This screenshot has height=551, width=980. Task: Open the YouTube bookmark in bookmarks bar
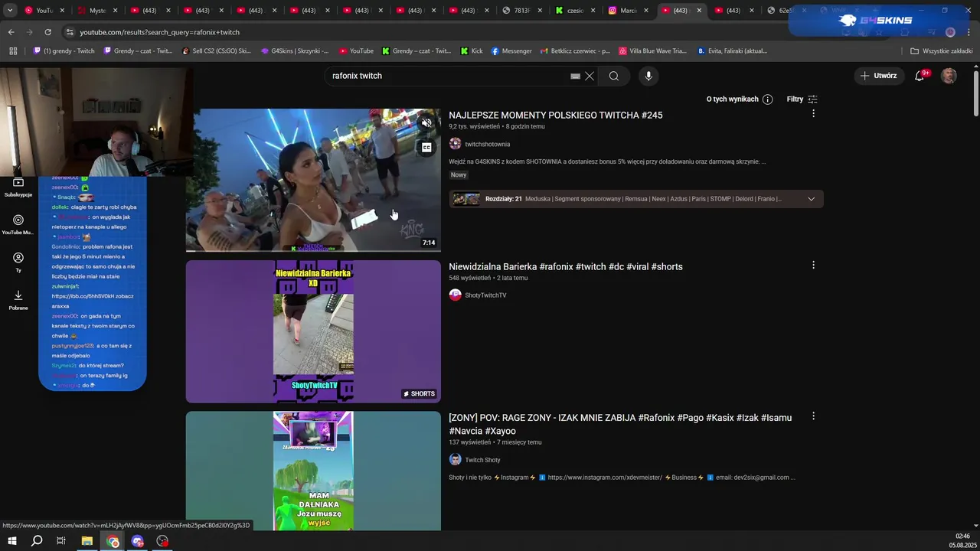pos(356,51)
